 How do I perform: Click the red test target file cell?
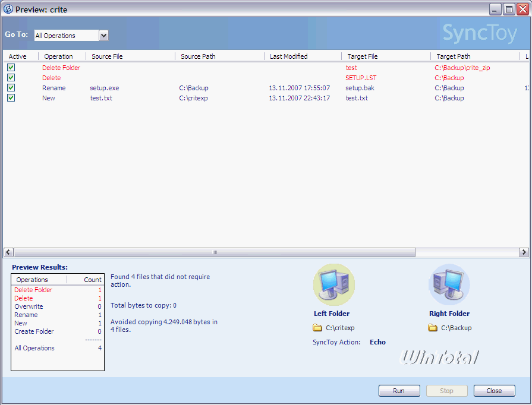pos(351,68)
